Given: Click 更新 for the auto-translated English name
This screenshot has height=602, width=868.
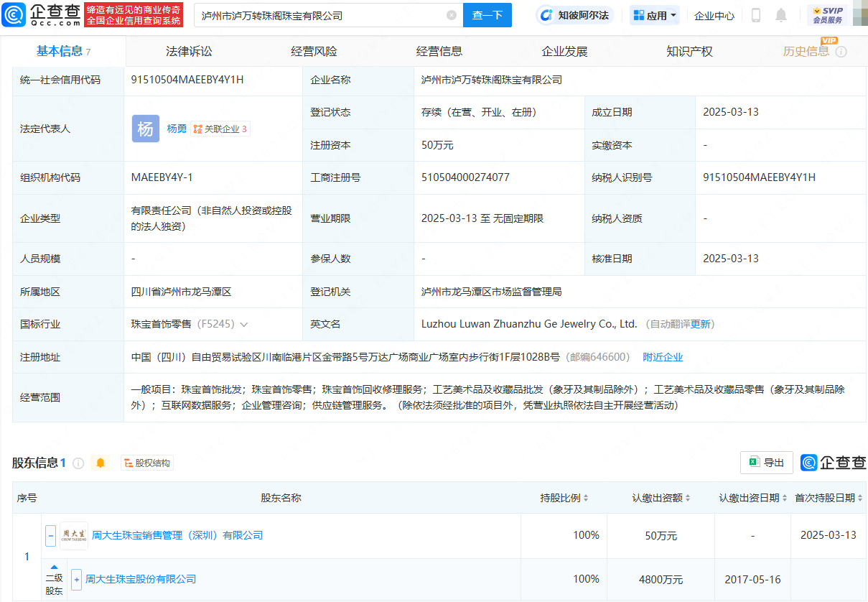Looking at the screenshot, I should pos(701,324).
